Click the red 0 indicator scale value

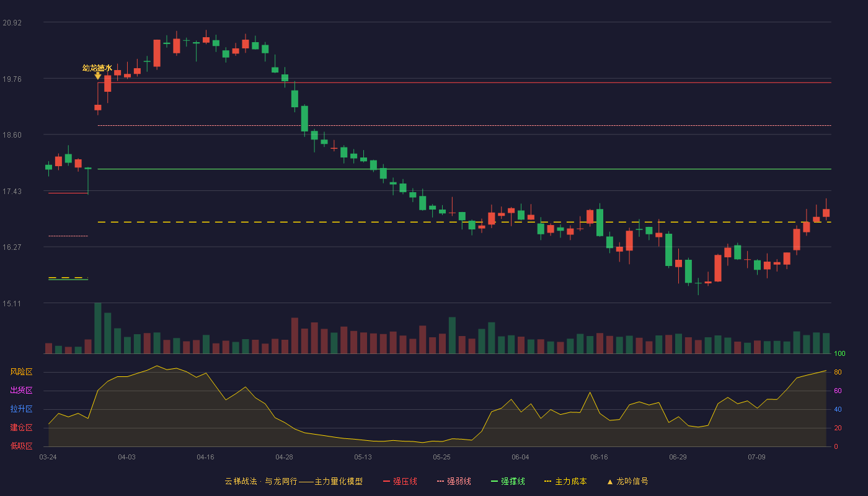[836, 446]
